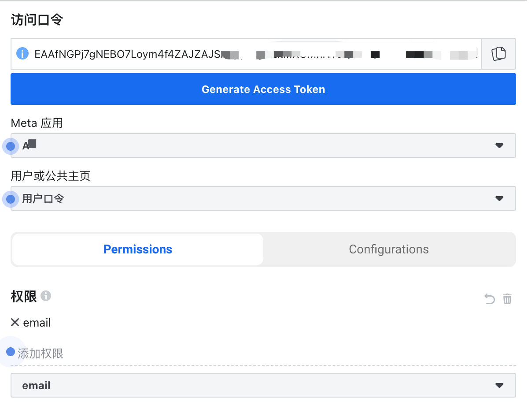
Task: Click the blue marker beside 添加权限
Action: [11, 352]
